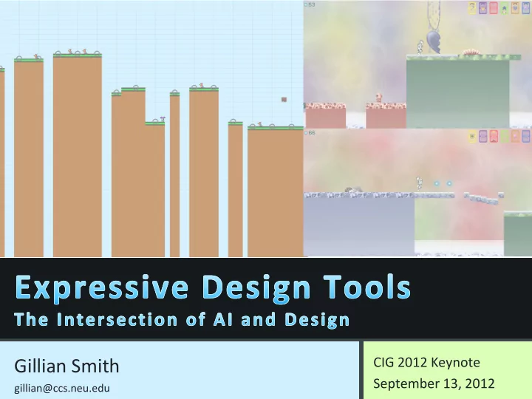Click "The Intersection of AI and Design" subtitle
This screenshot has height=399, width=532.
(182, 320)
